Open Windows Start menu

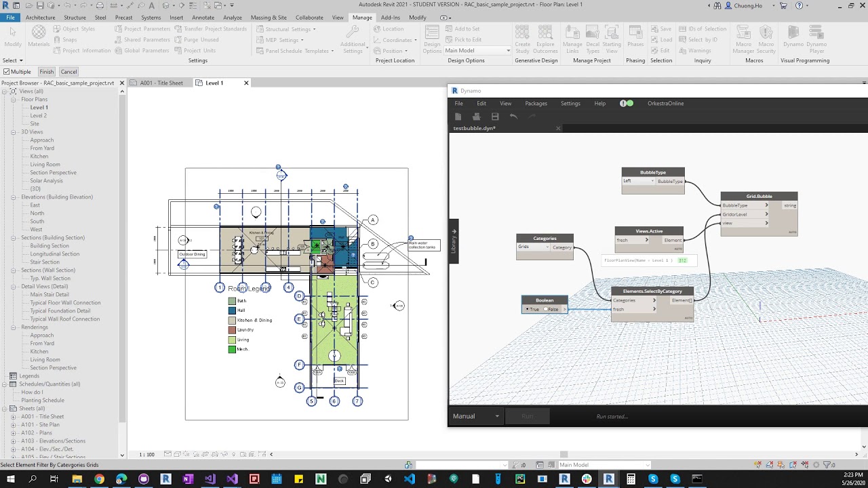pos(11,479)
